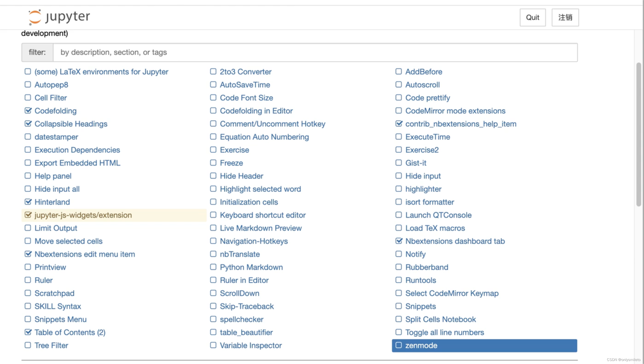The image size is (644, 364).
Task: Click the Collapsible Headings checkbox icon
Action: (28, 123)
